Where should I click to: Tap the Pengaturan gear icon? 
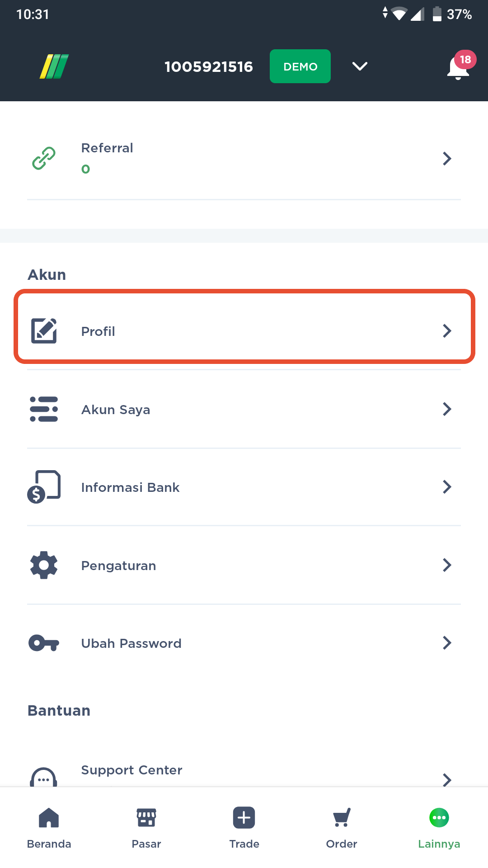(x=44, y=565)
